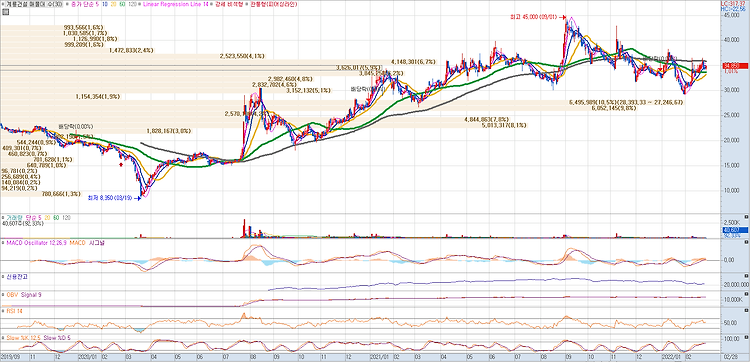Click the marker before the 신용잔고 legend
750x362 pixels.
pyautogui.click(x=2, y=277)
